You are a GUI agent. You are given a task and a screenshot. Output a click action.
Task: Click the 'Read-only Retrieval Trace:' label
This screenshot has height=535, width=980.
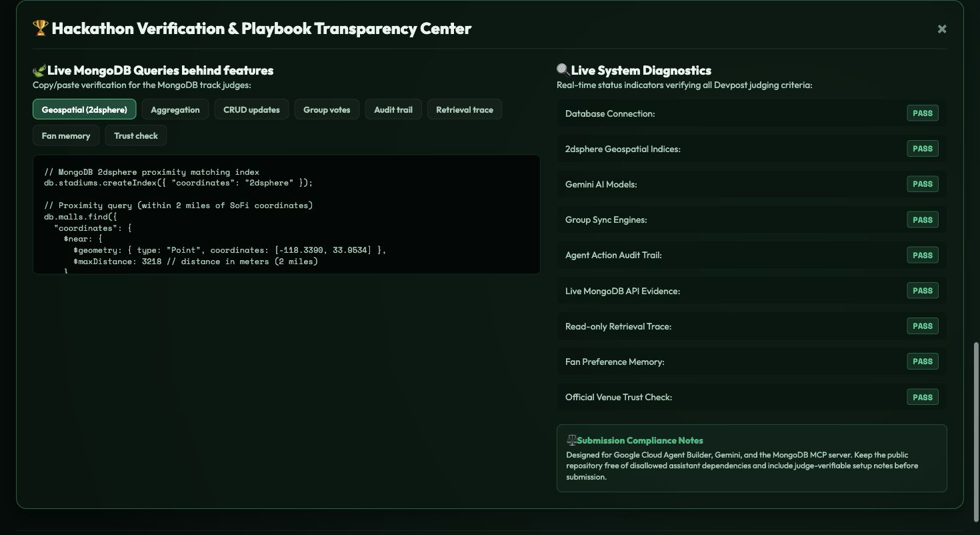[x=618, y=326]
